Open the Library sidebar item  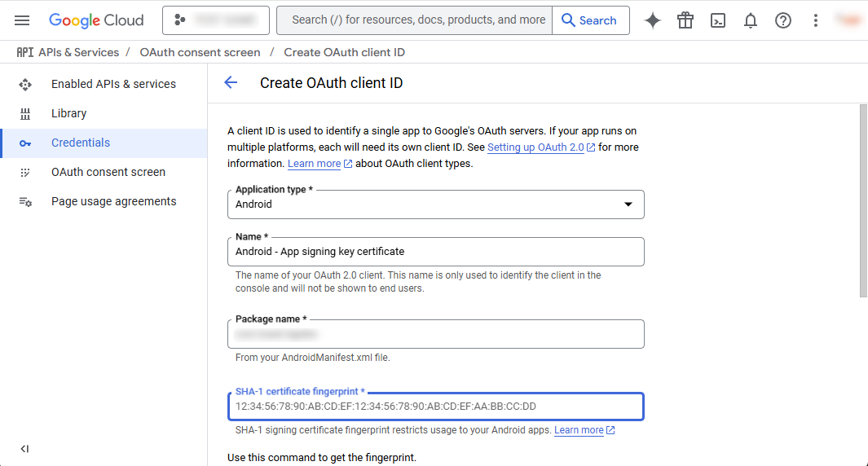point(104,113)
